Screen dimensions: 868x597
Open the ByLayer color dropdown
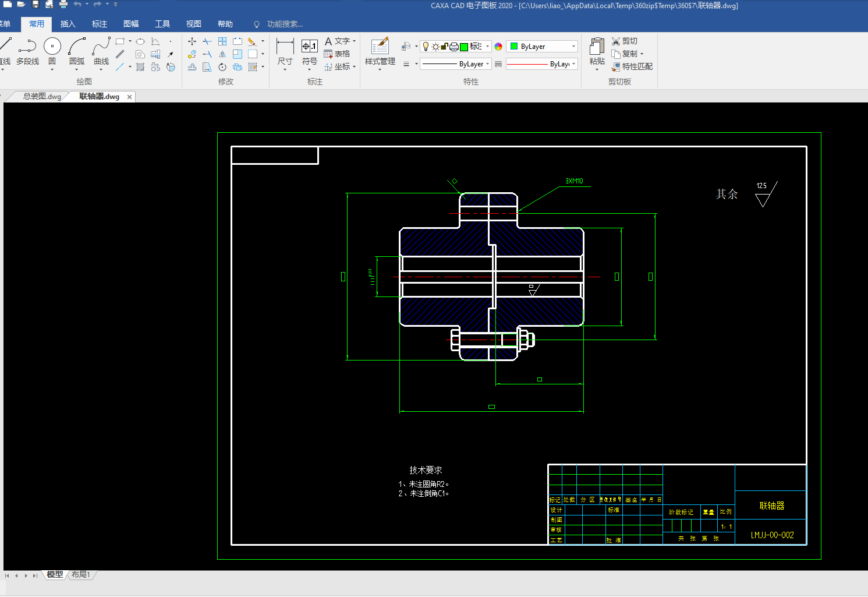click(x=573, y=47)
